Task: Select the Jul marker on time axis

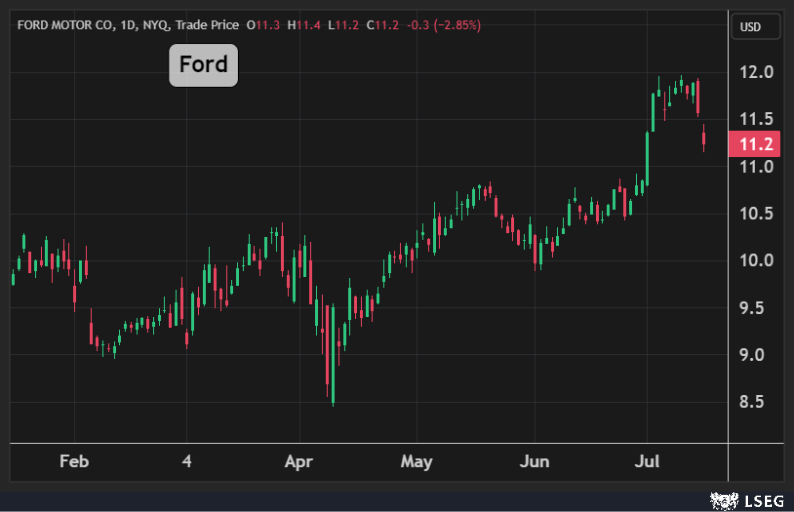Action: (647, 462)
